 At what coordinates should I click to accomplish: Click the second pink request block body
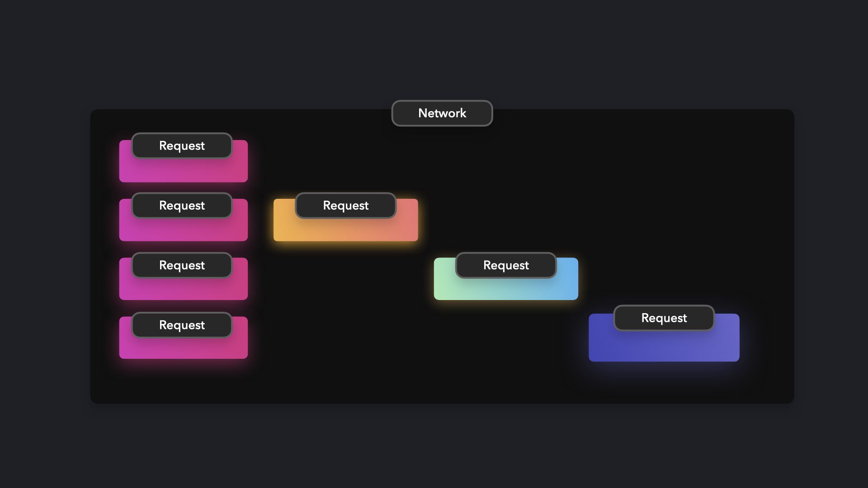[x=183, y=230]
